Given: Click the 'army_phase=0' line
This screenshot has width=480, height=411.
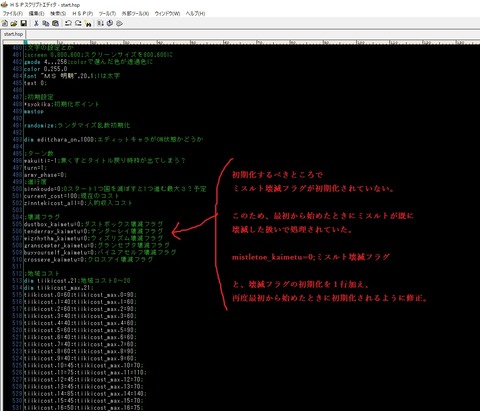Looking at the screenshot, I should [45, 175].
